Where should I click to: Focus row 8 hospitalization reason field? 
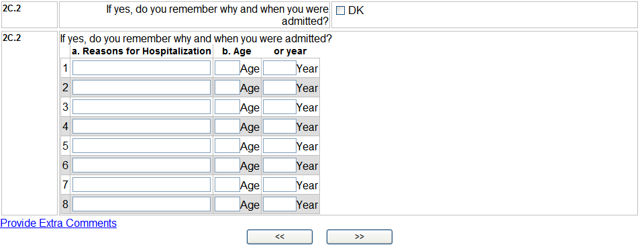point(142,204)
